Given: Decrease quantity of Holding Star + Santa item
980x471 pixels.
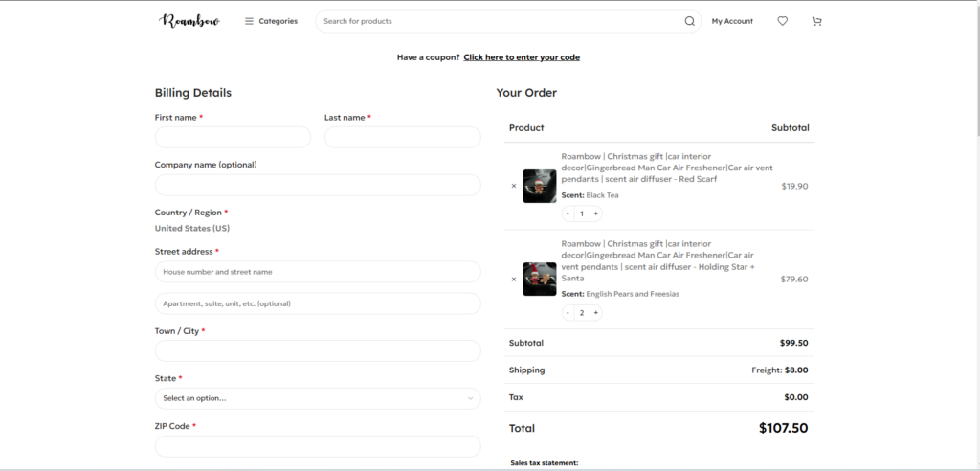Looking at the screenshot, I should 568,313.
